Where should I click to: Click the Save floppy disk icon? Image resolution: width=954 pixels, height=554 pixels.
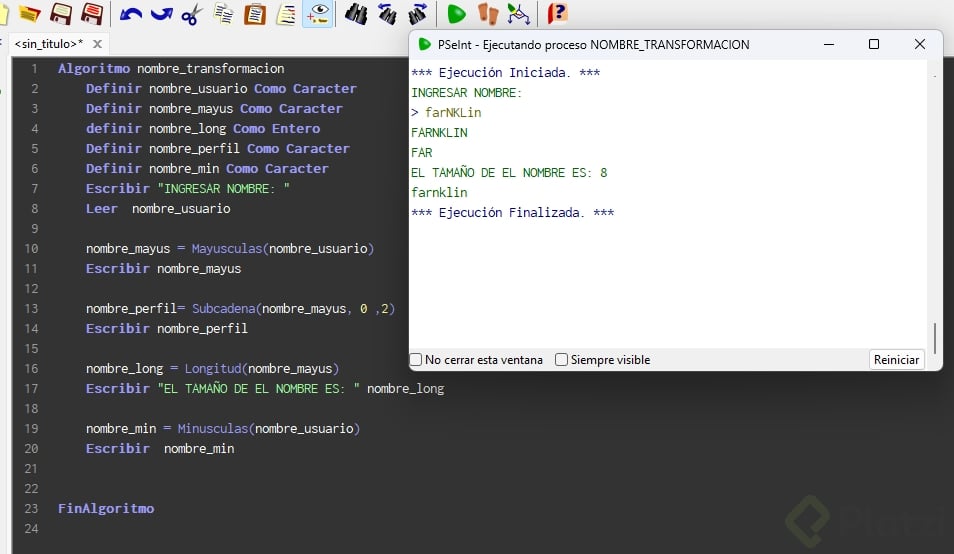pos(61,14)
